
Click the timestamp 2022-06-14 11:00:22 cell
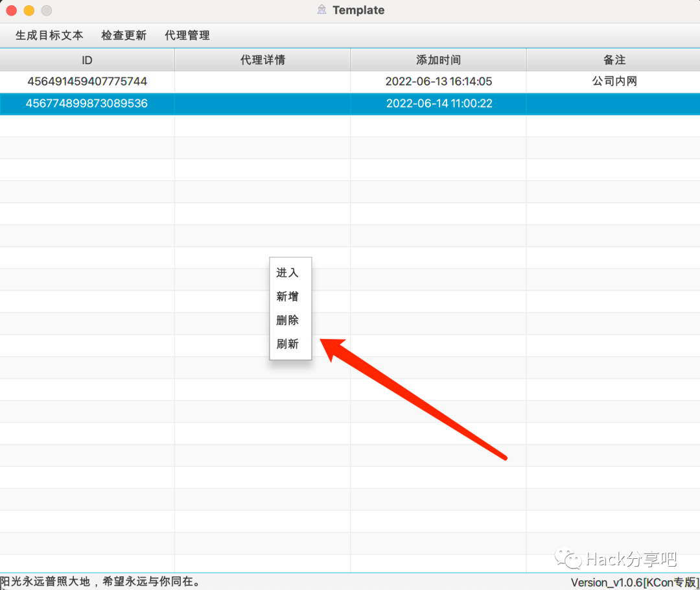click(x=438, y=103)
